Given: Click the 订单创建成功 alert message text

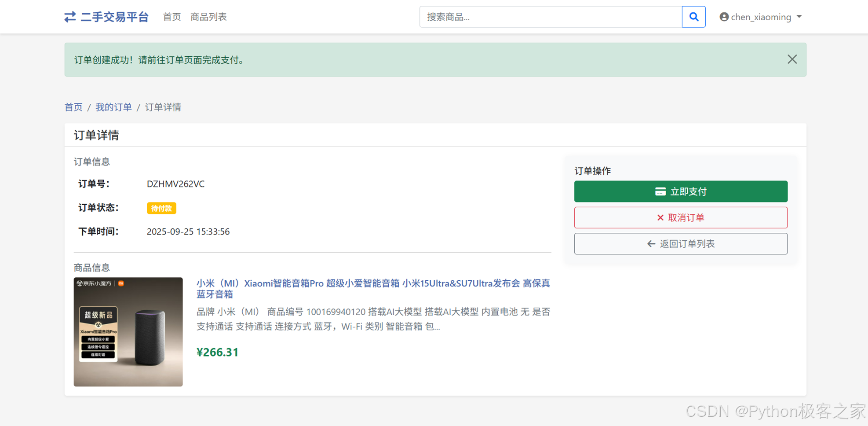Looking at the screenshot, I should (x=160, y=60).
